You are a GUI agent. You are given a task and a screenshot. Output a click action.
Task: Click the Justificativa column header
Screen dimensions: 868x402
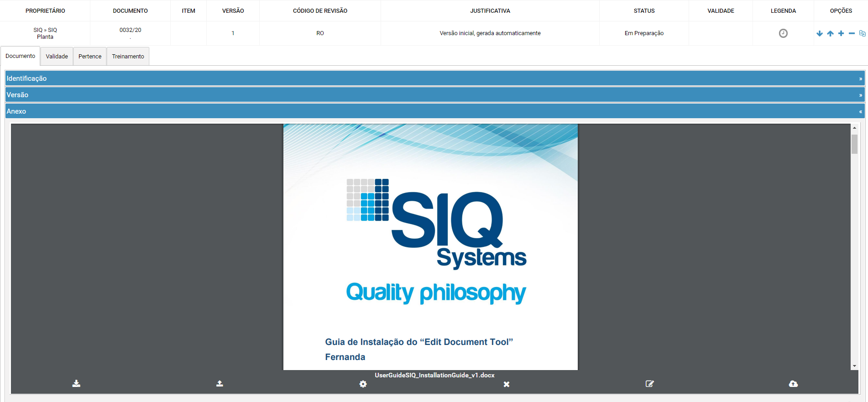click(x=490, y=11)
